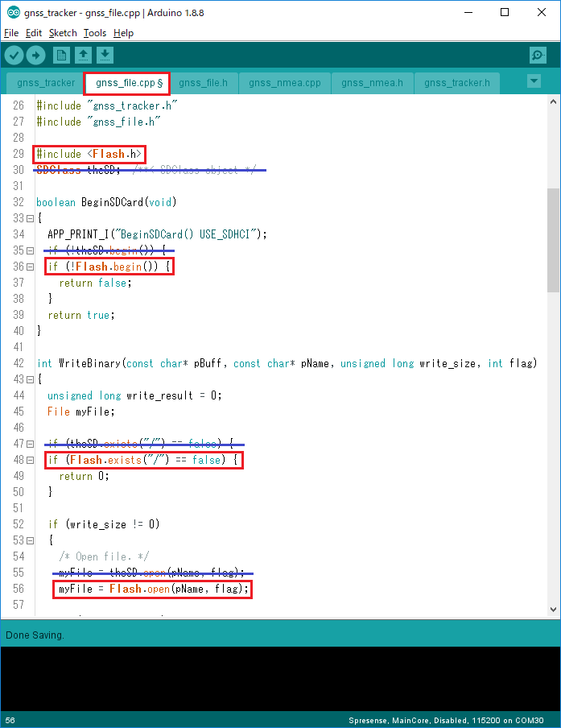Create a new sketch with New icon

(x=61, y=55)
